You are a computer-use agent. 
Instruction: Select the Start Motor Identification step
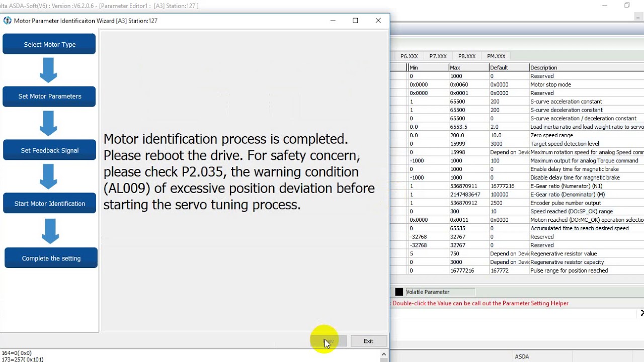click(49, 203)
